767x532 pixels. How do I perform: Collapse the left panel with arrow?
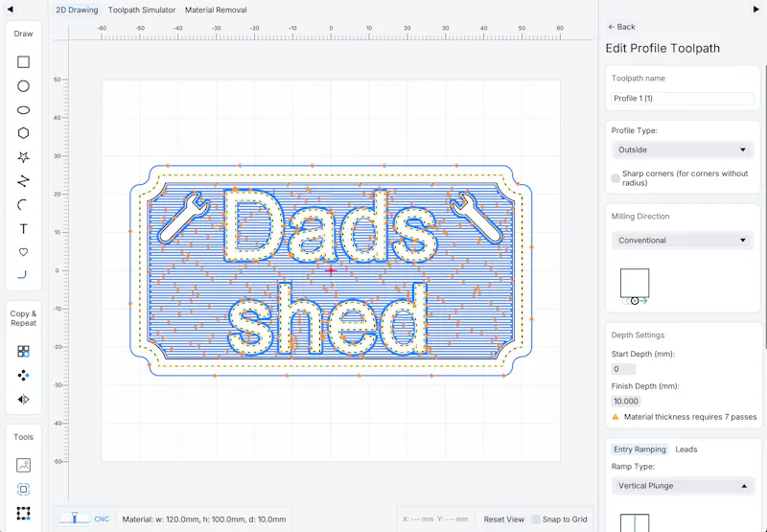tap(11, 10)
